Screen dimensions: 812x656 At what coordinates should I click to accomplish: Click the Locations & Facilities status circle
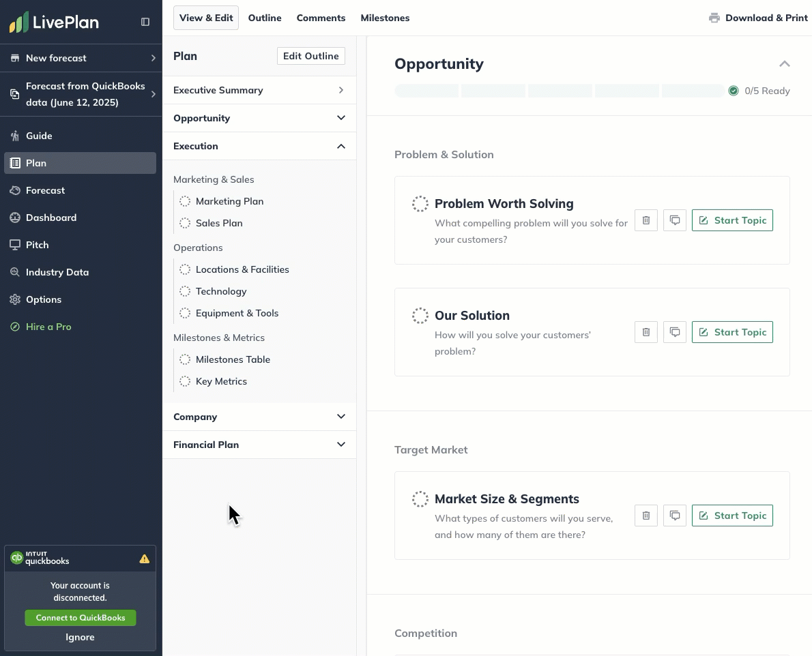pos(185,269)
